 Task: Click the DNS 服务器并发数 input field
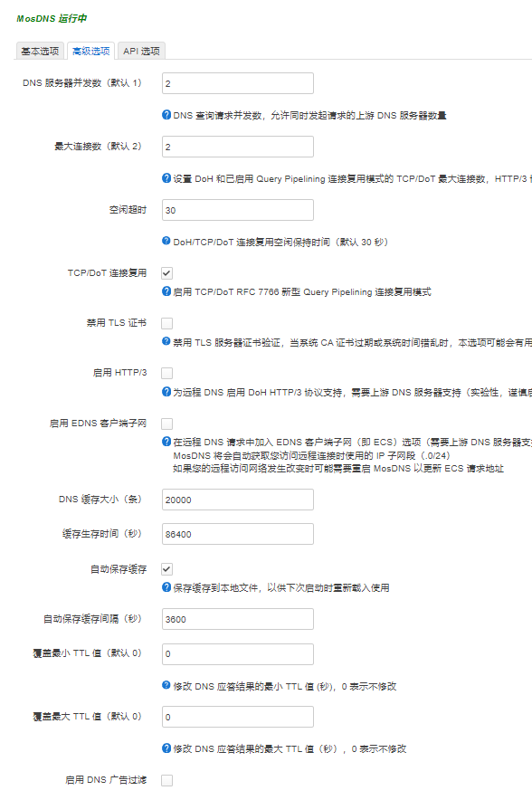pyautogui.click(x=238, y=83)
